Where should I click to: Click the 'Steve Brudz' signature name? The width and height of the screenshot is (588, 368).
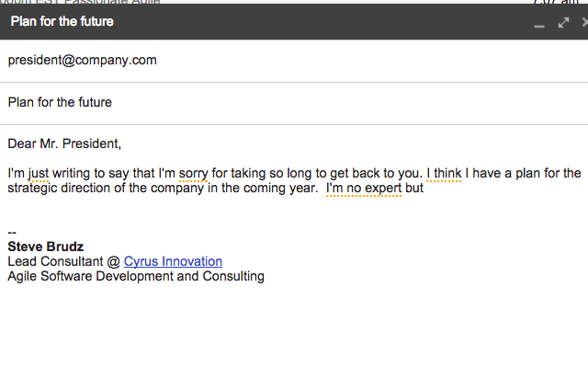point(46,247)
